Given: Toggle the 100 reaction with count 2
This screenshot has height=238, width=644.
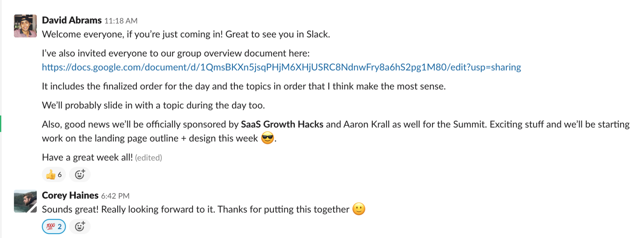Looking at the screenshot, I should point(54,227).
